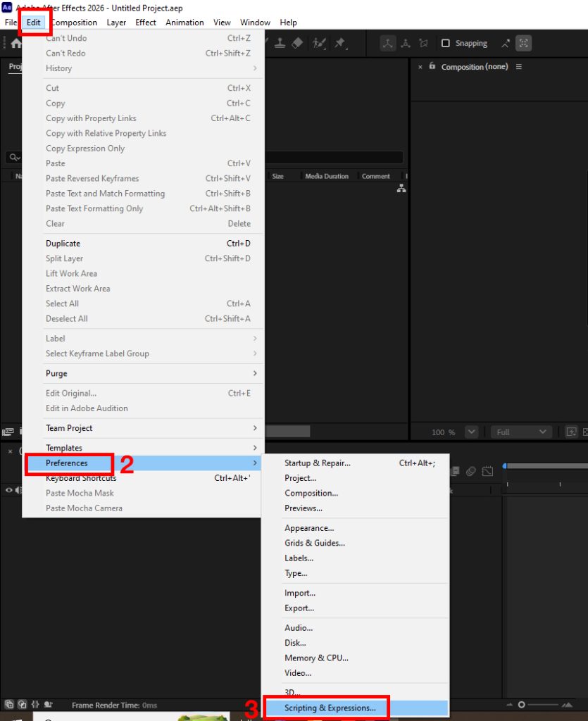Viewport: 588px width, 721px height.
Task: Toggle the Frame Blending timeline icon
Action: (455, 471)
